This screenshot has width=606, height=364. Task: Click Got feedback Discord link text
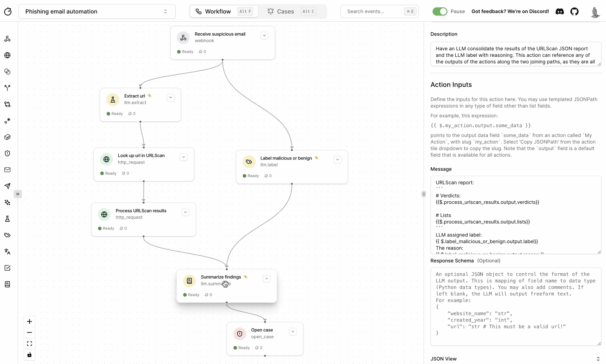click(510, 11)
